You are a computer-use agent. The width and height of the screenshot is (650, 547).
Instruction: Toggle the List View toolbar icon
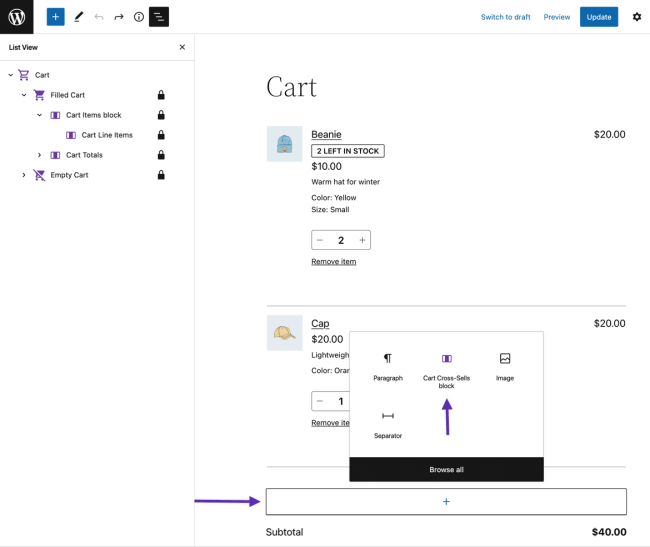tap(159, 17)
